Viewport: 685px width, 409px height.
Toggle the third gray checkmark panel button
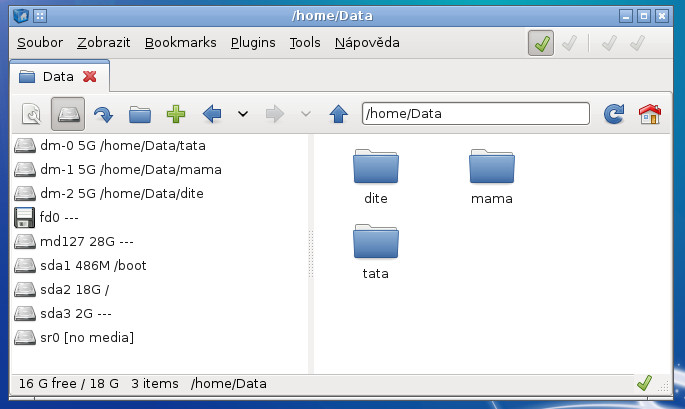[609, 43]
